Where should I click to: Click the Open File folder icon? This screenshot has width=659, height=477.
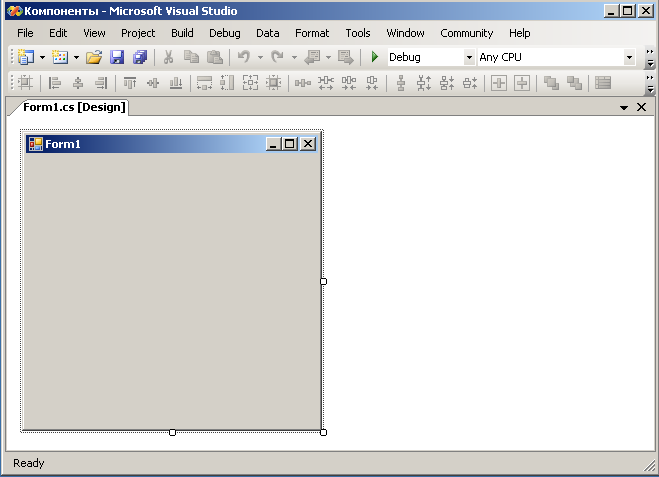pyautogui.click(x=94, y=57)
